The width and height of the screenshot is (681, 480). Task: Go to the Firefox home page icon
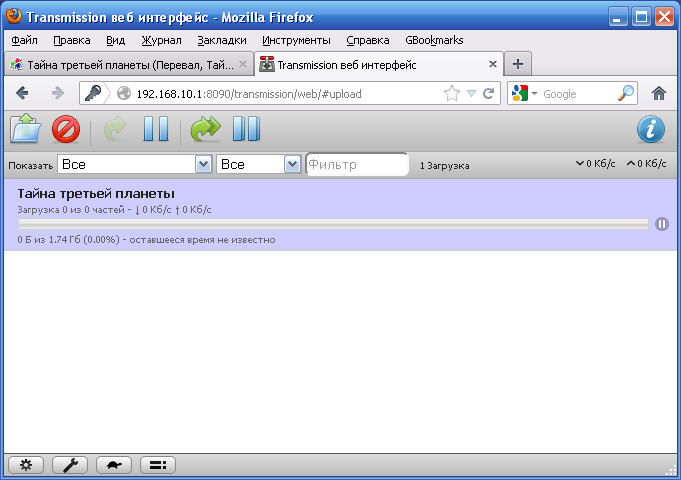click(659, 93)
